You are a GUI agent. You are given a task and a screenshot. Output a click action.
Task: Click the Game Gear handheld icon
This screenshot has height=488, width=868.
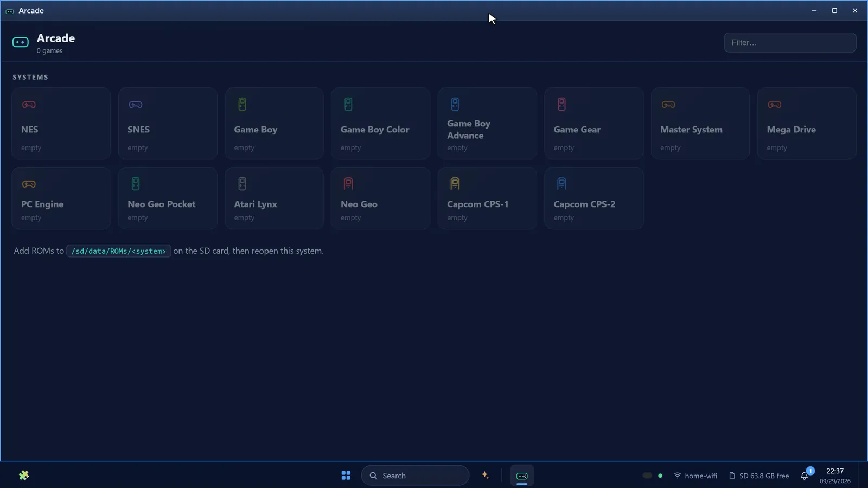pos(561,104)
